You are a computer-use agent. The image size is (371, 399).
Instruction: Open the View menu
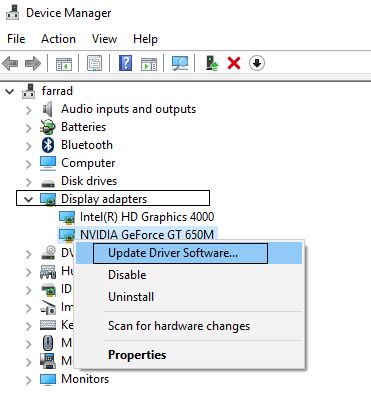point(104,39)
